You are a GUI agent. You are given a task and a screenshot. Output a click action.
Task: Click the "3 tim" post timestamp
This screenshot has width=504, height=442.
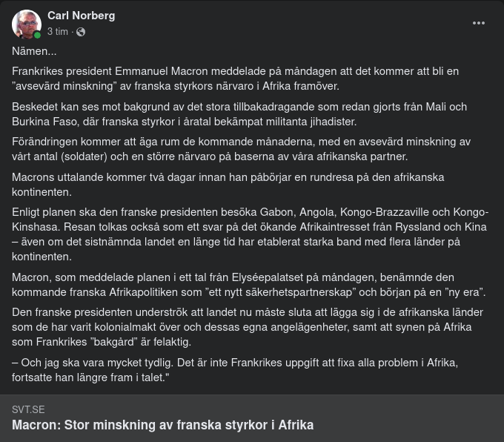pos(58,32)
